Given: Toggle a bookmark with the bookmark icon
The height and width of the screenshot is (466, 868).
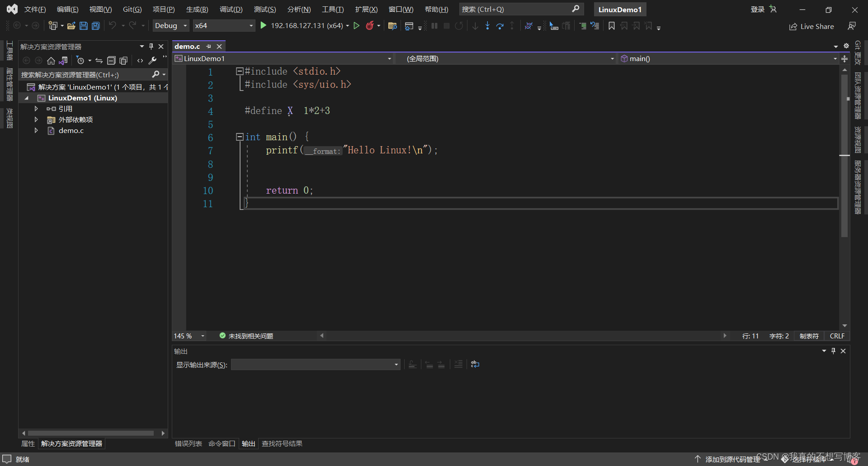Looking at the screenshot, I should click(612, 26).
